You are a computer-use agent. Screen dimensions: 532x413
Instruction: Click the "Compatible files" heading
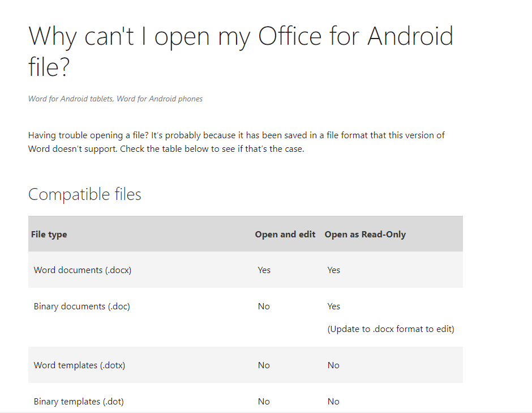pyautogui.click(x=84, y=195)
